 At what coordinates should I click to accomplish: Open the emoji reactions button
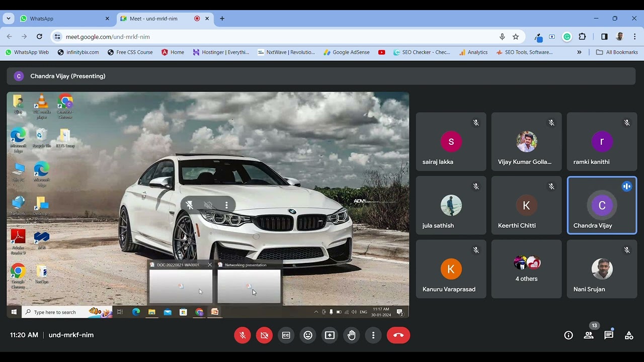pos(308,335)
